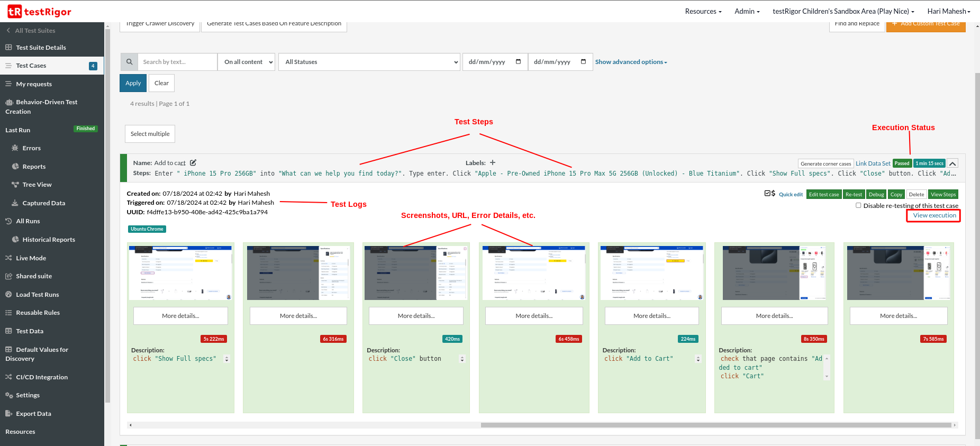Screen dimensions: 980x446
Task: Open the start date calendar picker
Action: coord(518,62)
